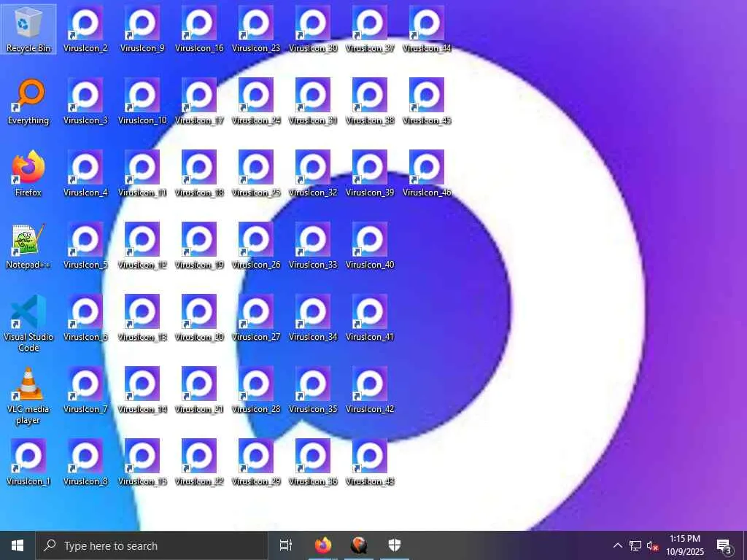Select the VirusIcon_34 icon
The width and height of the screenshot is (747, 560).
313,318
